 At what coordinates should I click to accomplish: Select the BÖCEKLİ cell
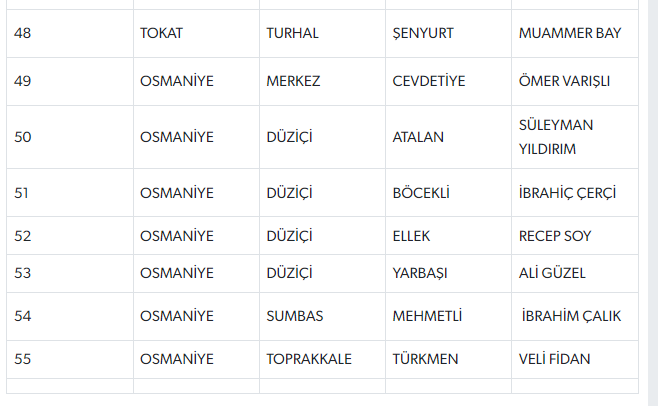448,193
